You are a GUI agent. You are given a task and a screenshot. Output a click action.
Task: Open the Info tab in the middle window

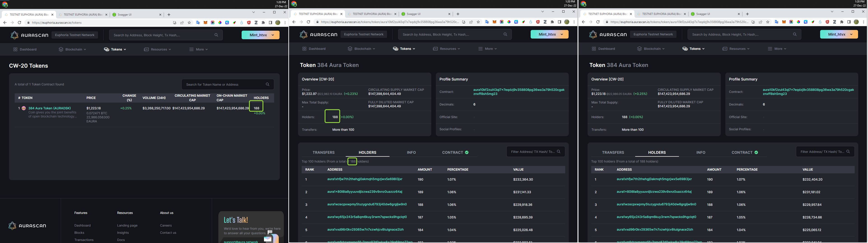[411, 152]
